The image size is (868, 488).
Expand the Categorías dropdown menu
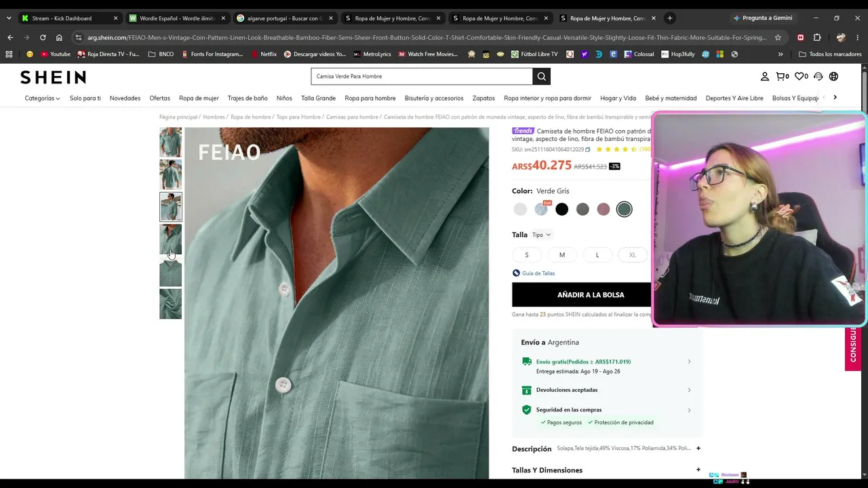point(42,98)
